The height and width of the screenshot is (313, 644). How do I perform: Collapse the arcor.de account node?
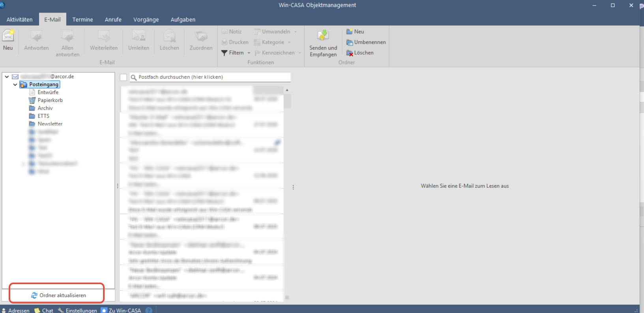click(x=7, y=77)
